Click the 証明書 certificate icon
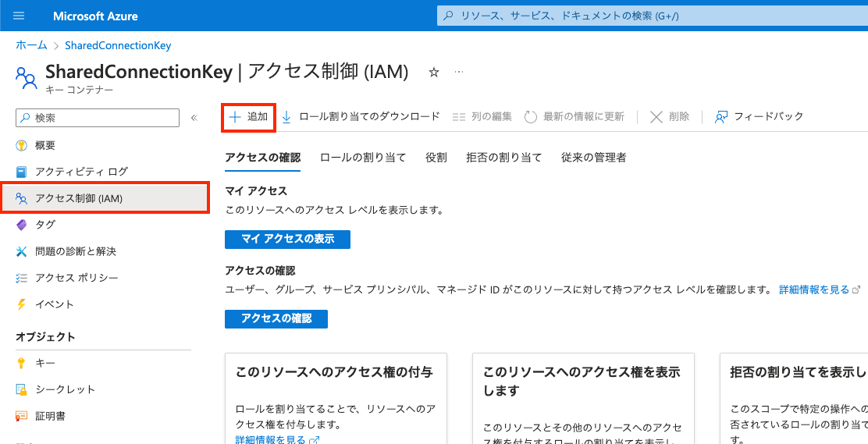Screen dimensions: 868x444 click(x=22, y=416)
